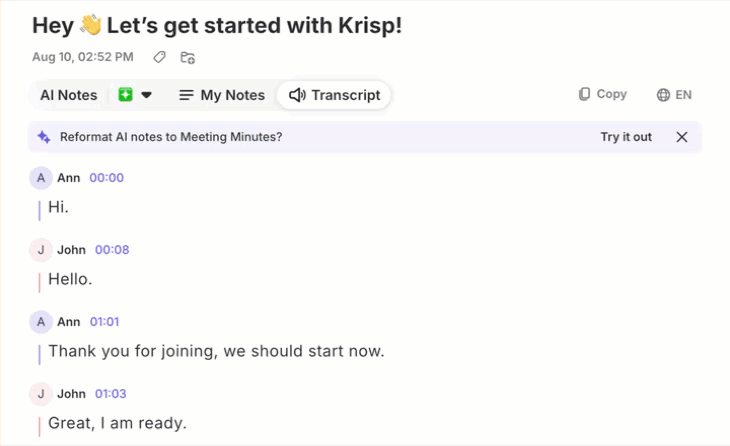
Task: Select the Transcript tab
Action: click(334, 95)
